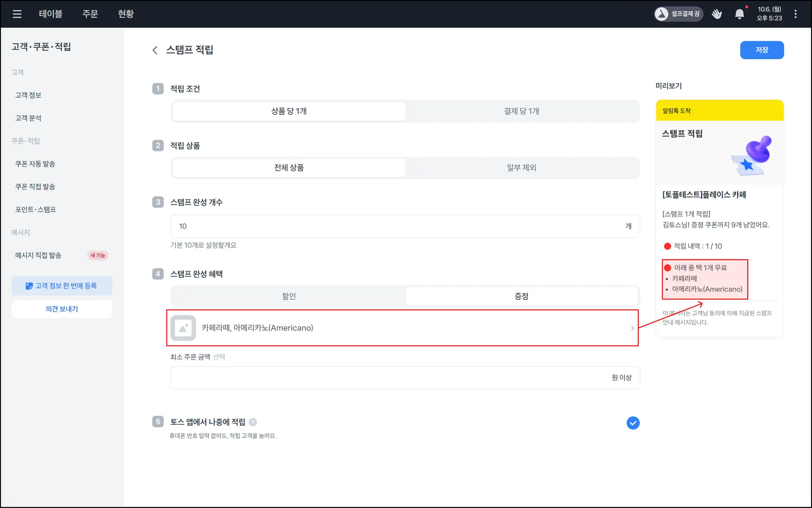Click the 최소 주문 금액 input field
Image resolution: width=812 pixels, height=508 pixels.
point(389,377)
